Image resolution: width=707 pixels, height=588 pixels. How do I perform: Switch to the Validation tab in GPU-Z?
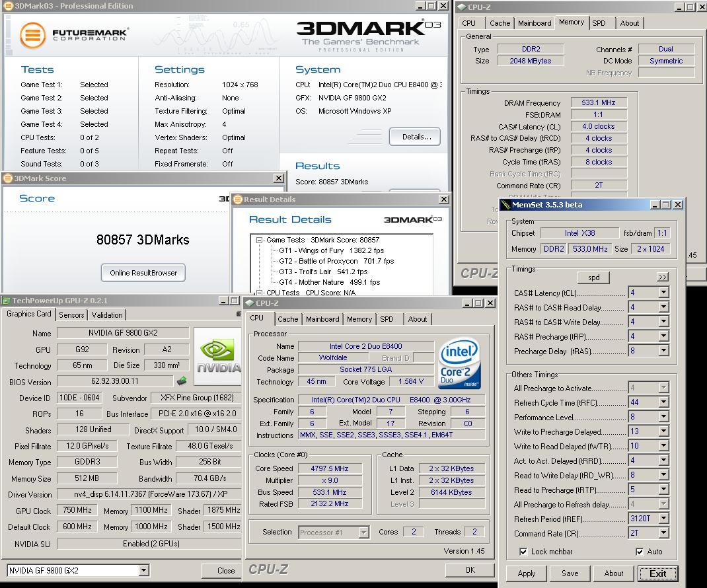coord(107,314)
